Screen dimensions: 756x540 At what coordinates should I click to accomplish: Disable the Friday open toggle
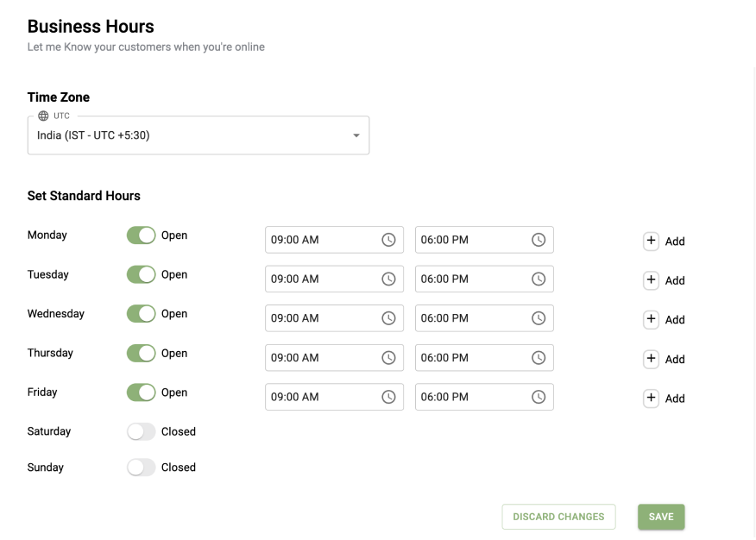pyautogui.click(x=141, y=392)
